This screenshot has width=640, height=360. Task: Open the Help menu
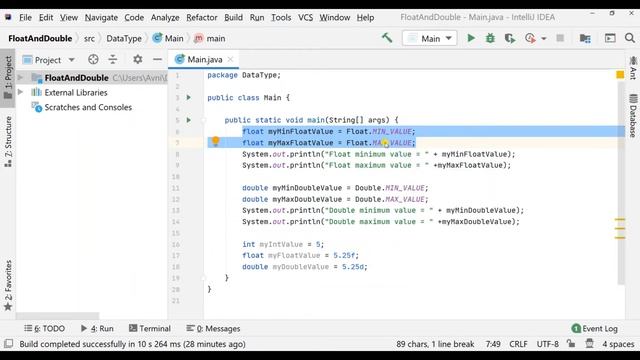tap(365, 18)
